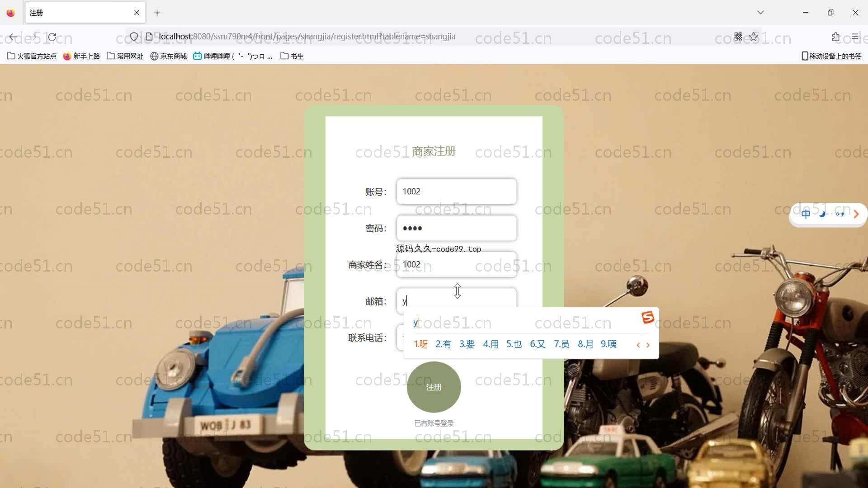Choose IME candidate 3.要
Screen dimensions: 868x488
tap(467, 344)
